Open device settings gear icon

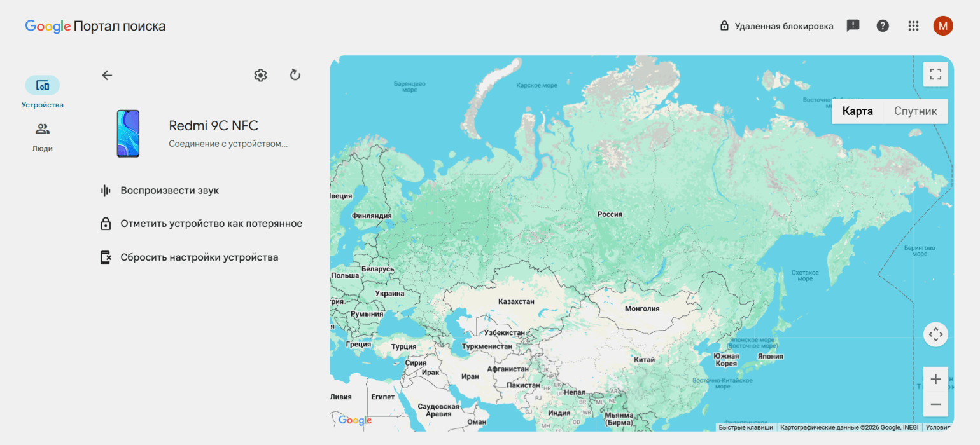(260, 75)
